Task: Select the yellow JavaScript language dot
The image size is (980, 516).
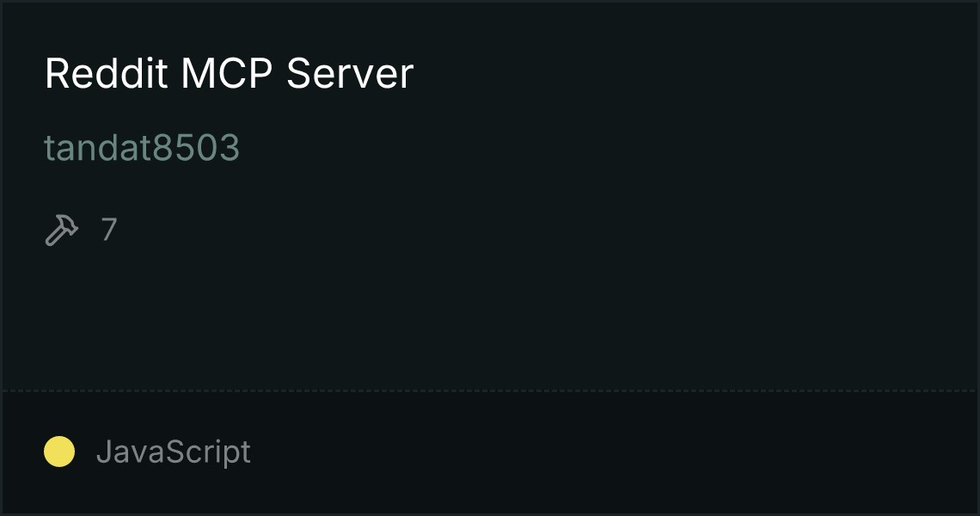Action: tap(59, 451)
